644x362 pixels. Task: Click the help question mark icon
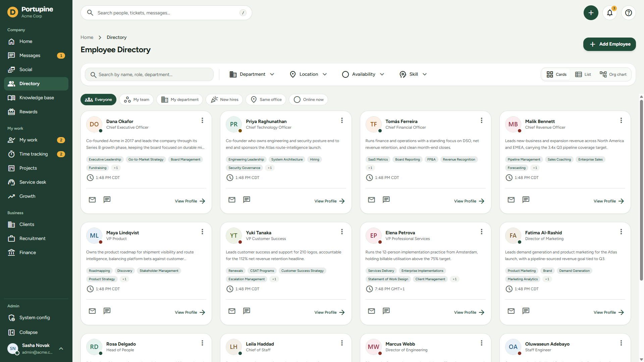629,13
